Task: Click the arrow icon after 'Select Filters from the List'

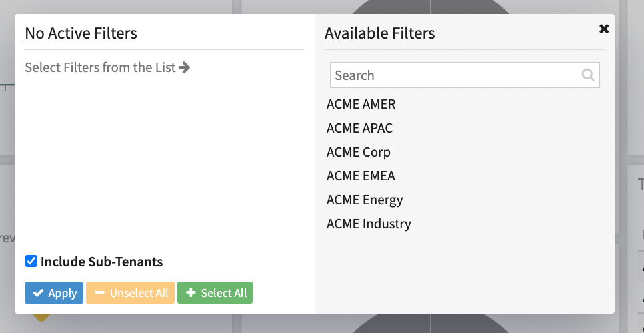Action: click(x=185, y=67)
